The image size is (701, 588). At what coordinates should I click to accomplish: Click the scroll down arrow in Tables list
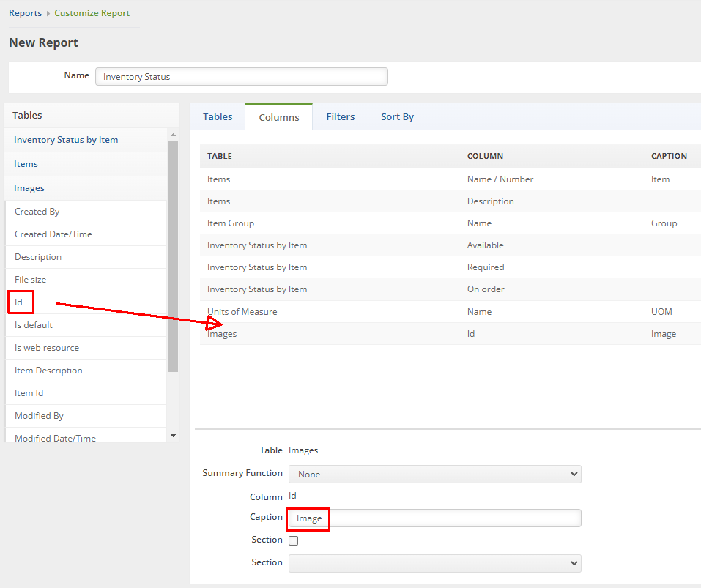coord(173,436)
